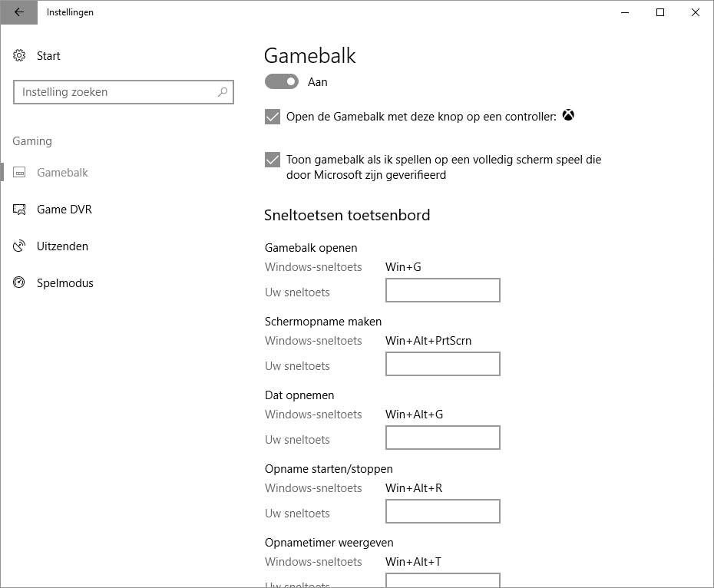Screen dimensions: 714x588
Task: Go to the Spelmodus settings page
Action: pos(64,283)
